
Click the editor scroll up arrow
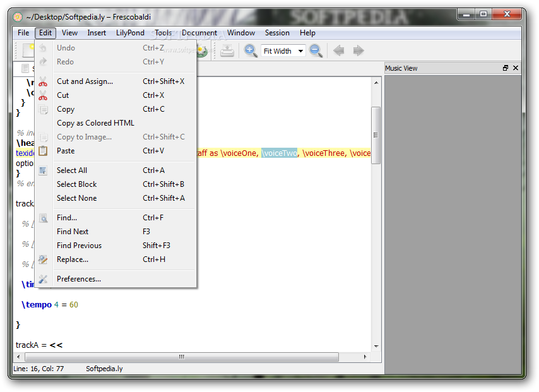coord(376,83)
